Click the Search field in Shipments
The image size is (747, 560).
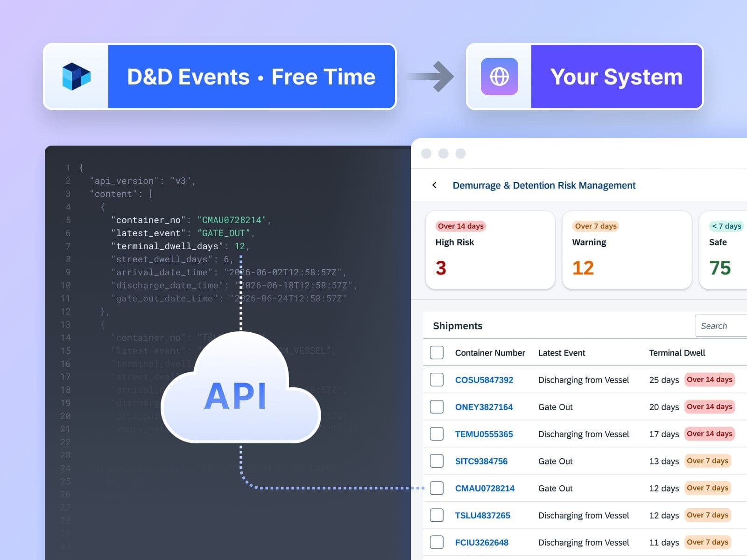[721, 326]
